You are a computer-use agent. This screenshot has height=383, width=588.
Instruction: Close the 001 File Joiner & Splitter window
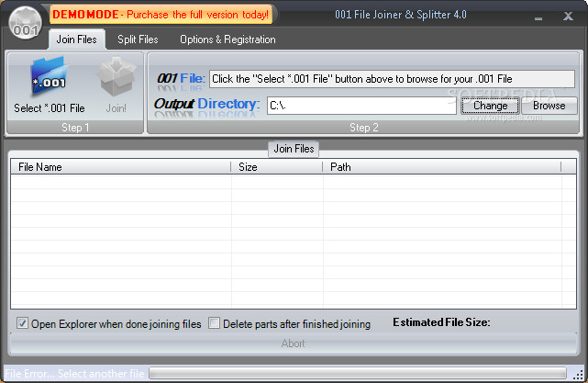568,17
